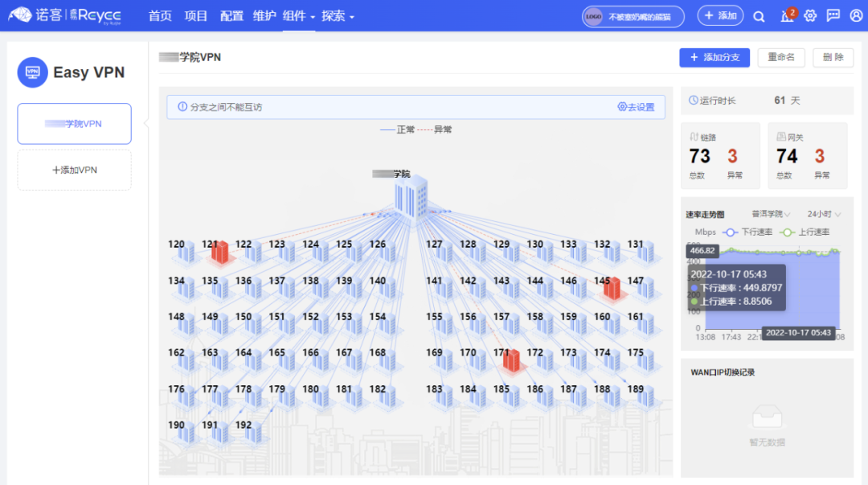
Task: Select the 学院VPN sidebar tab
Action: click(74, 124)
